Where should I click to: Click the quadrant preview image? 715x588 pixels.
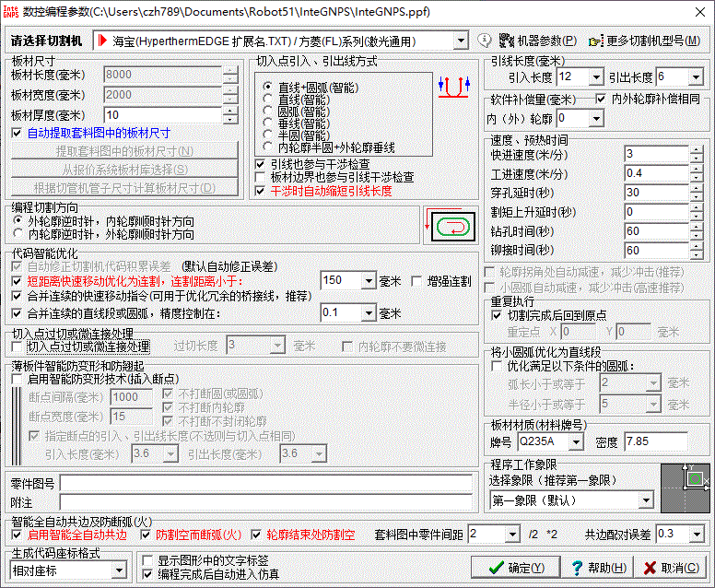[x=685, y=488]
